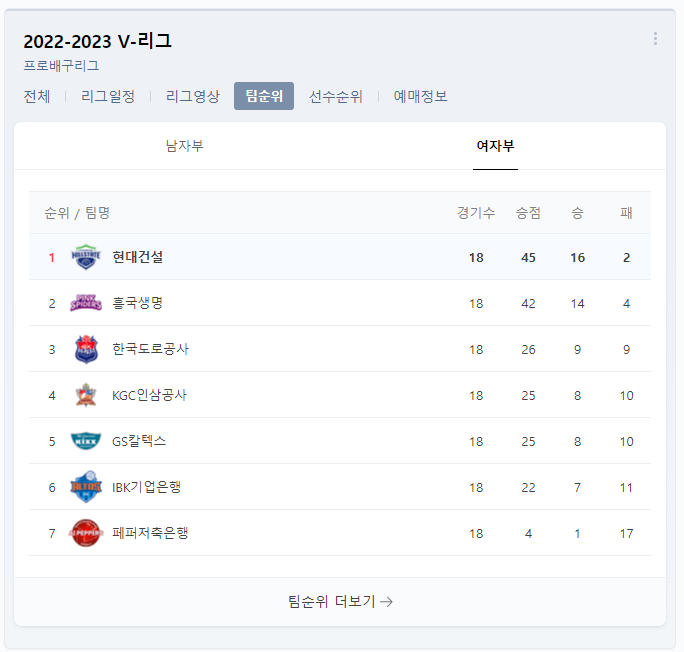Open the 2022-2023 V-리그 title
Screen dimensions: 684x652
(x=97, y=41)
